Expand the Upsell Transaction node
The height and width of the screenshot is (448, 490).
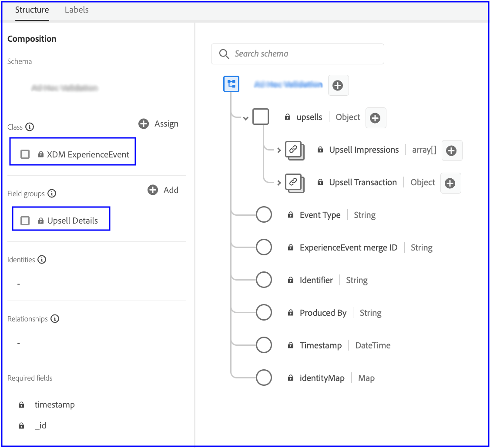click(x=279, y=183)
